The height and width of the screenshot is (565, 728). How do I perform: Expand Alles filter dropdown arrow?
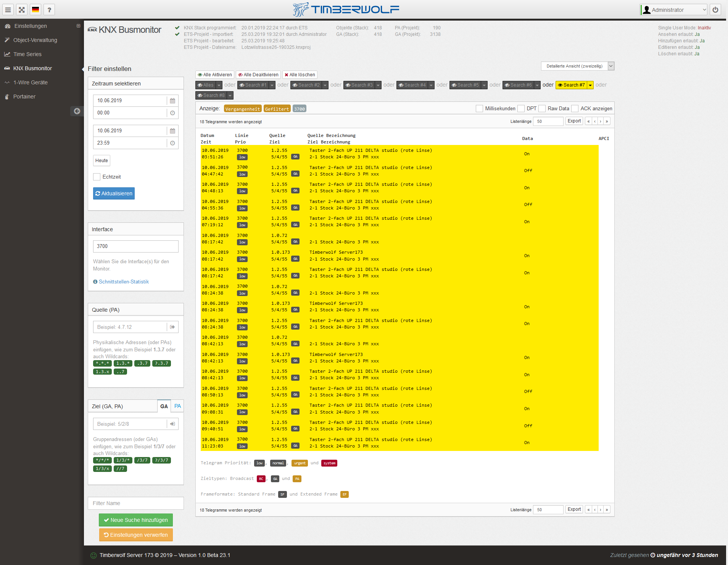point(219,85)
